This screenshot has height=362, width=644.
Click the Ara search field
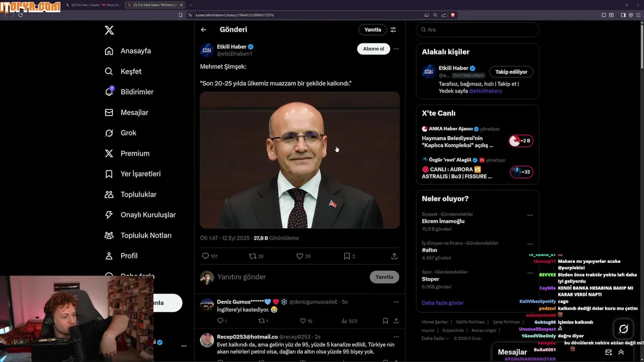click(477, 30)
